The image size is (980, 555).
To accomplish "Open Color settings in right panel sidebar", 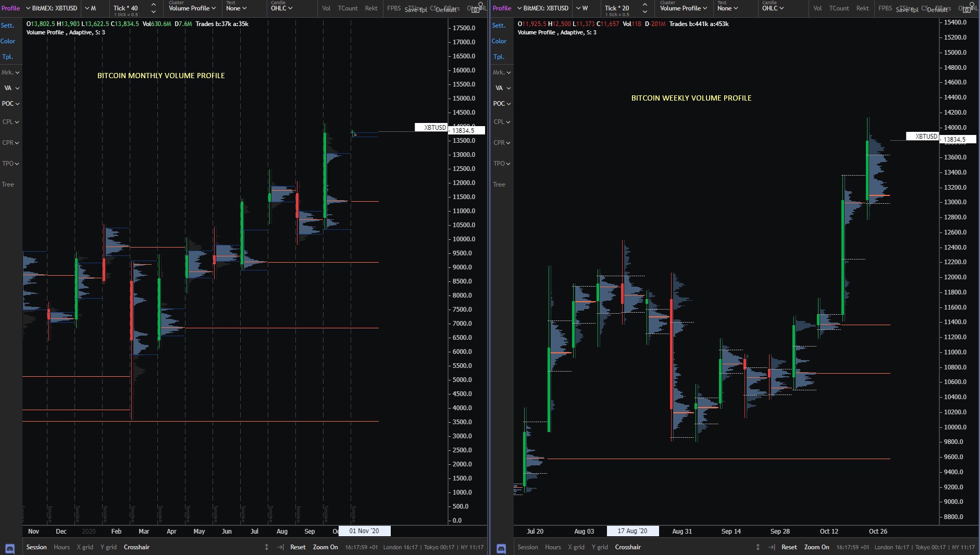I will pos(499,41).
